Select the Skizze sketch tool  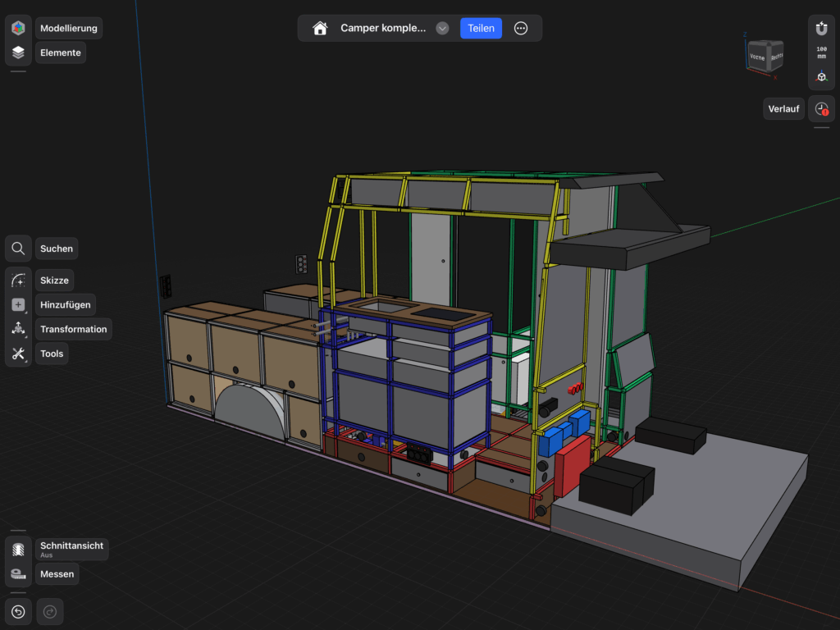point(18,281)
